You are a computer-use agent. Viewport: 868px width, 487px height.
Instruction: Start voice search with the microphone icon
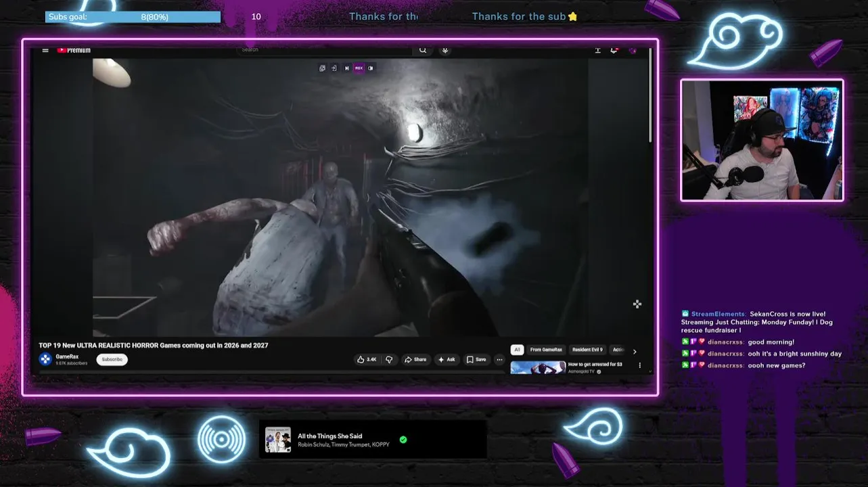445,49
